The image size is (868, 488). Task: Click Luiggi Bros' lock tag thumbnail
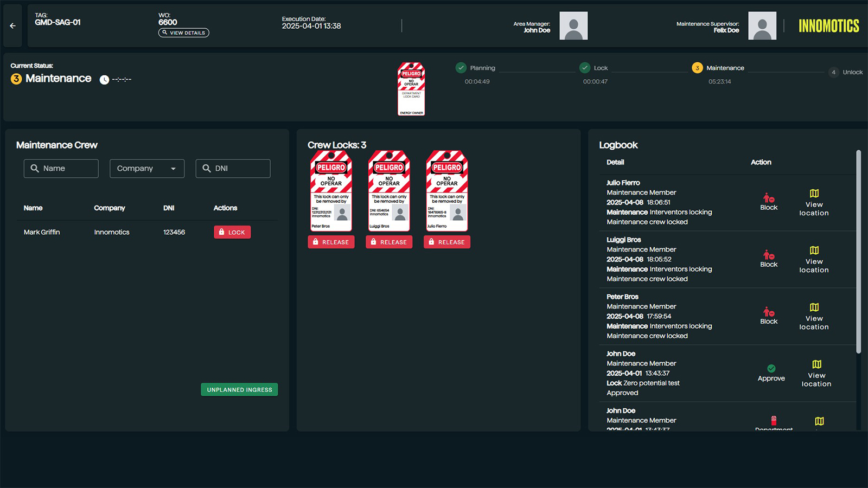point(389,191)
